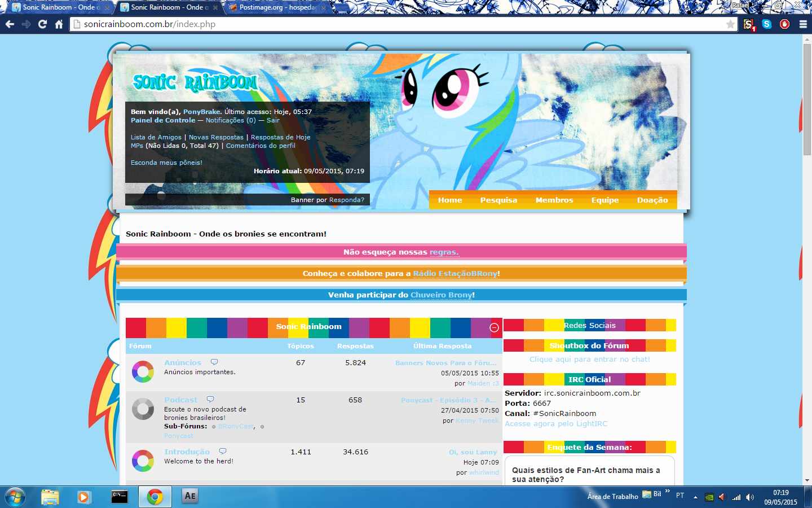Click the colorful ring icon beside Anúncios

[143, 372]
